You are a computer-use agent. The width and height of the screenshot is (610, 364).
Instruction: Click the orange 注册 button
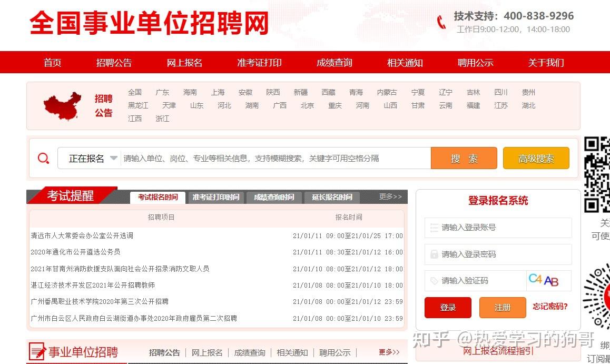pyautogui.click(x=503, y=308)
